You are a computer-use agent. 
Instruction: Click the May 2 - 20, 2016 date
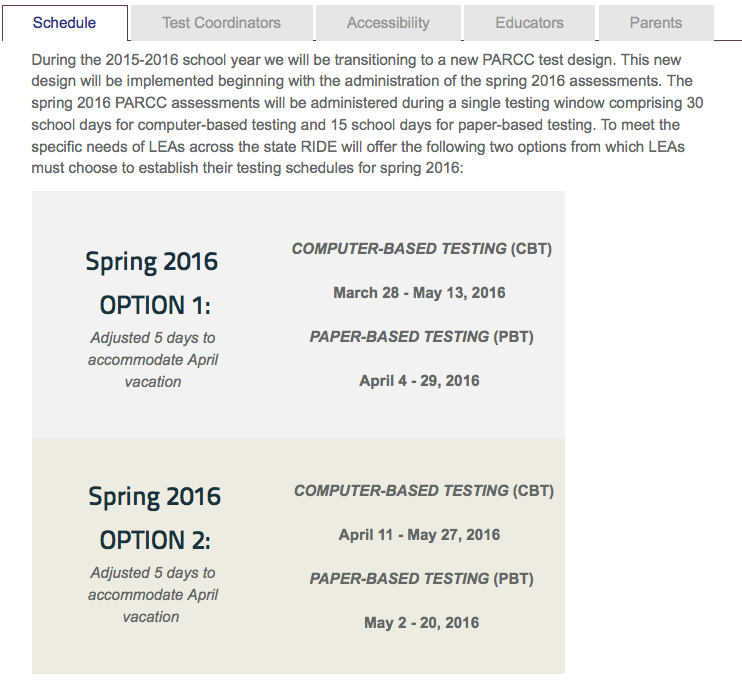click(421, 623)
